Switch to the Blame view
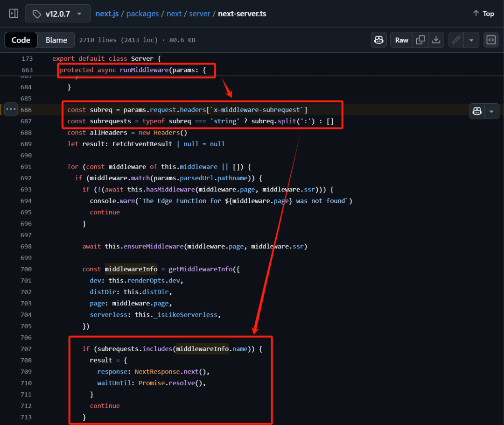This screenshot has width=504, height=425. pos(56,40)
